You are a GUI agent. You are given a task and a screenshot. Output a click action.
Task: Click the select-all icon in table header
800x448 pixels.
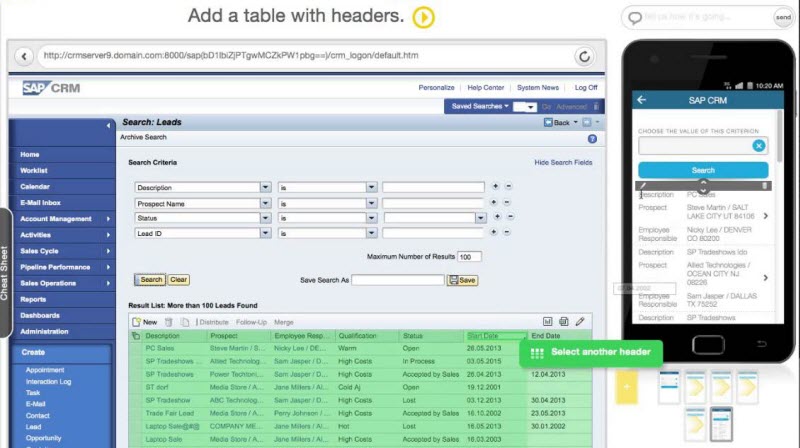point(136,336)
